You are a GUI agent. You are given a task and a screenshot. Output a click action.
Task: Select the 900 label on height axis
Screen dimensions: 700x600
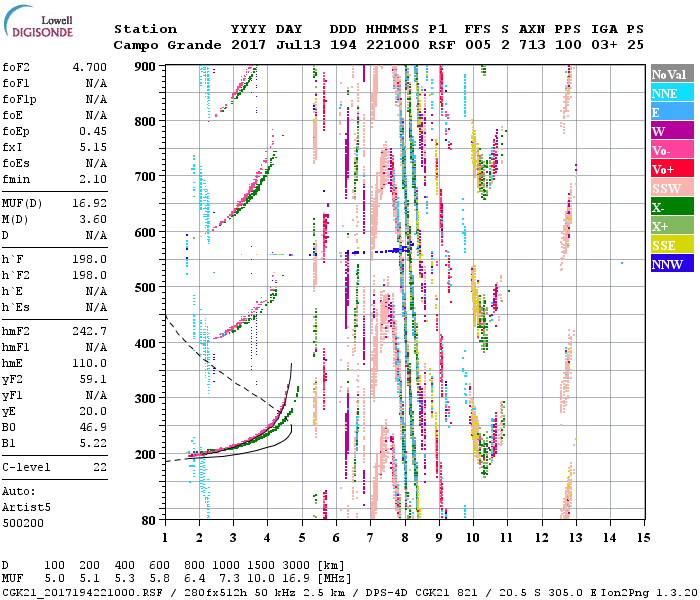coord(146,66)
